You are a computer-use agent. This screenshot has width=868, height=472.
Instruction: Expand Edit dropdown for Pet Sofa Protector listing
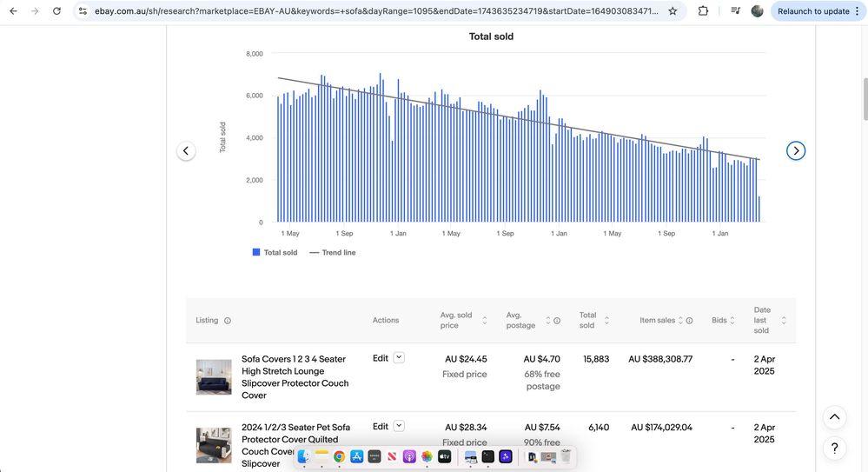399,426
